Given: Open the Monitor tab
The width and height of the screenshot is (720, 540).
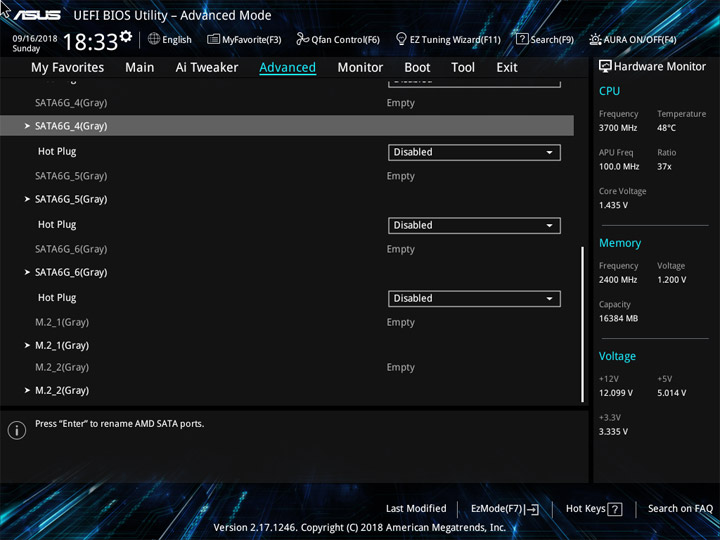Looking at the screenshot, I should pos(360,68).
